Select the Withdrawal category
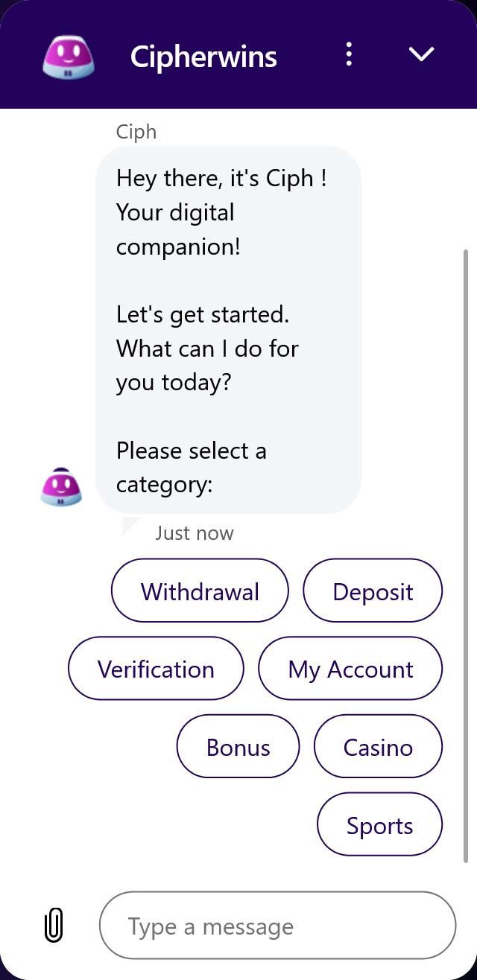Viewport: 477px width, 980px height. pyautogui.click(x=200, y=591)
